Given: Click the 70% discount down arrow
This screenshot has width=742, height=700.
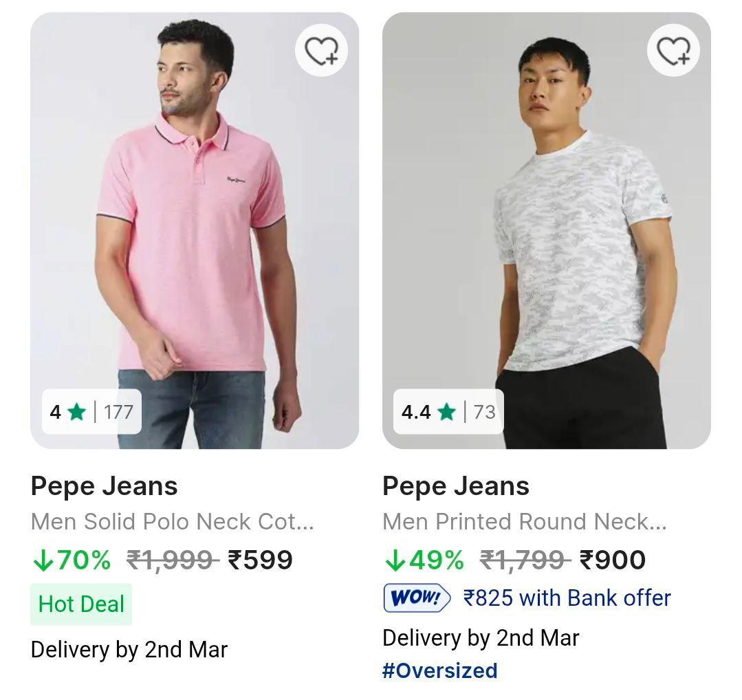Looking at the screenshot, I should click(x=42, y=560).
